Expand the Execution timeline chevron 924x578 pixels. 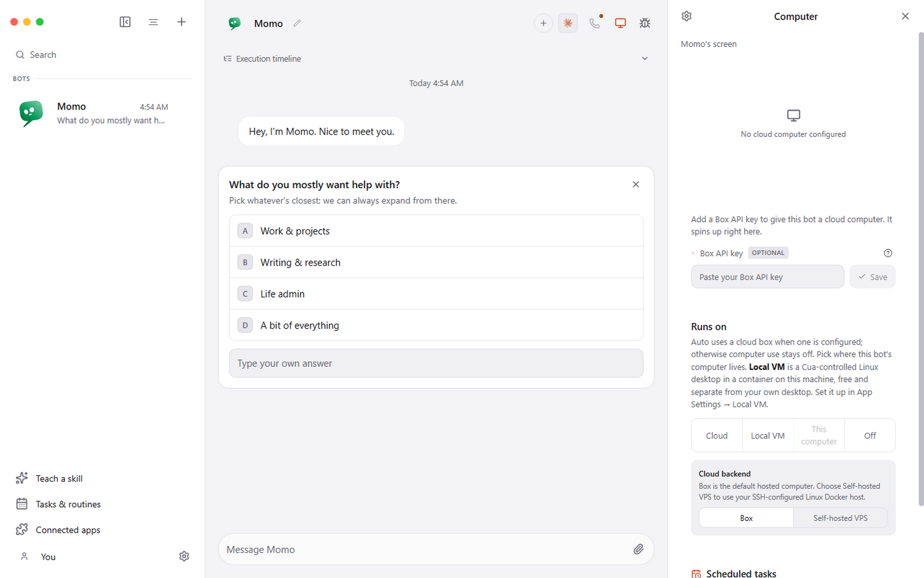pyautogui.click(x=645, y=58)
